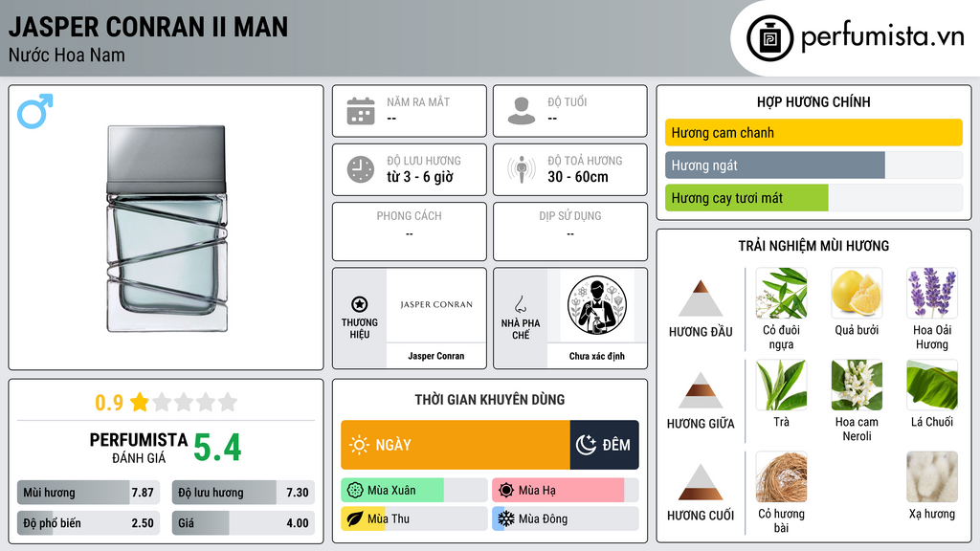Click the person icon beside Độ tuổi
The image size is (980, 551).
522,111
